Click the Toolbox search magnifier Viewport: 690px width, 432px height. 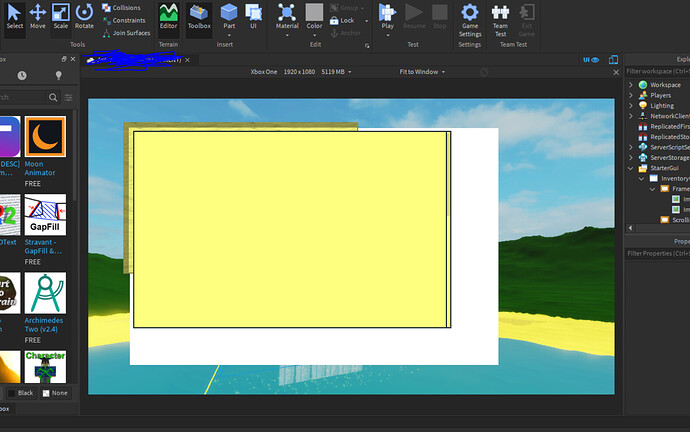pos(53,97)
